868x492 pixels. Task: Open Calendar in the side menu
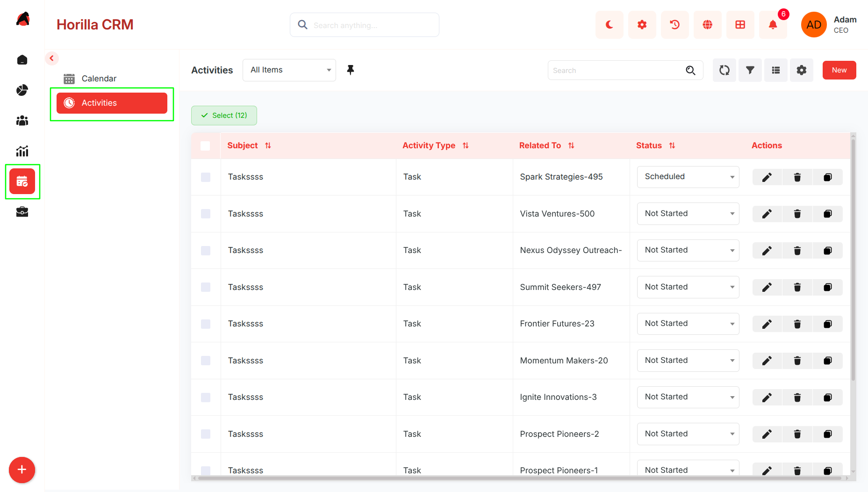click(112, 79)
